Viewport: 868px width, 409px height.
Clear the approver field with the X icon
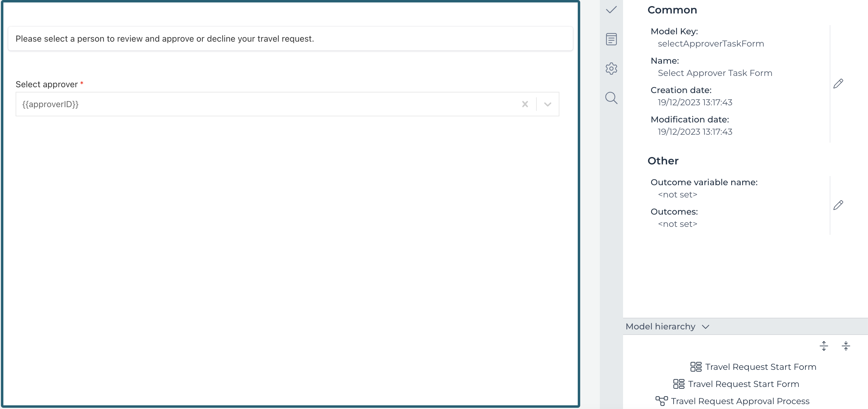coord(525,104)
